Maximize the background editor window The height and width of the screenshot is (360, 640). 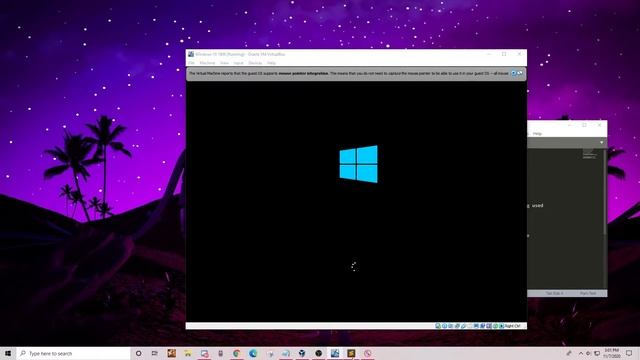pos(584,125)
